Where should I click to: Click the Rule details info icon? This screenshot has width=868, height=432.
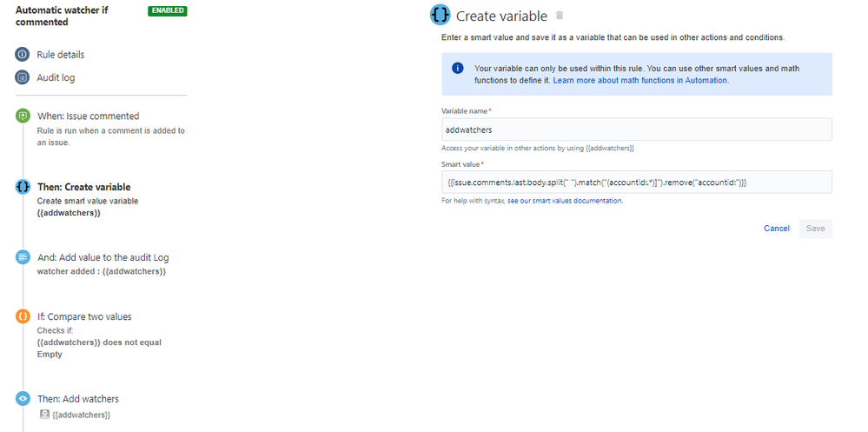tap(22, 54)
